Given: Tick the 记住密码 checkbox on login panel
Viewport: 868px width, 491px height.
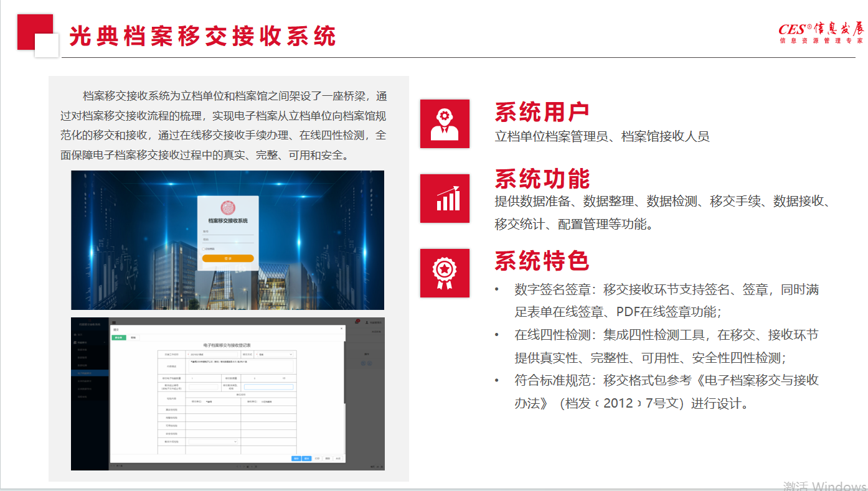Looking at the screenshot, I should pos(203,249).
